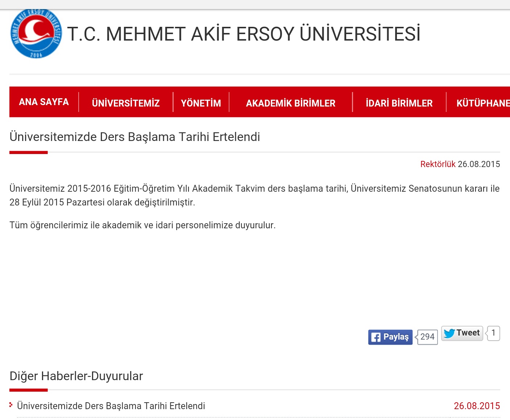The height and width of the screenshot is (420, 510).
Task: Click the Tweet count bubble showing 1
Action: 493,333
